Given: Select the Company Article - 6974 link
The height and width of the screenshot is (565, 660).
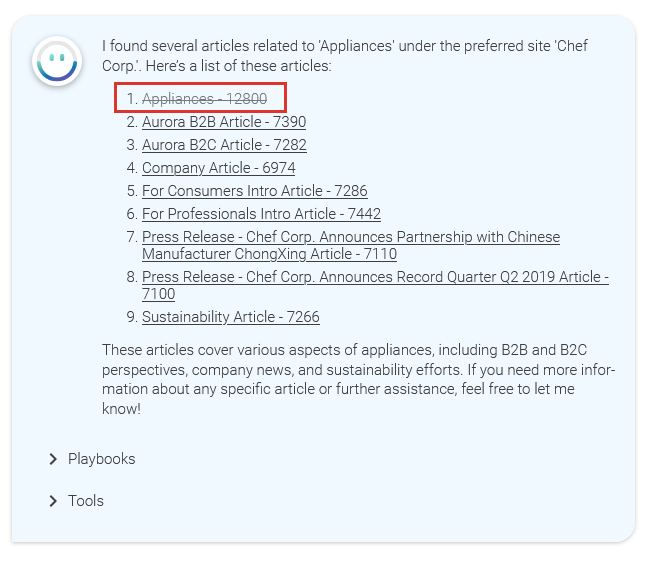Looking at the screenshot, I should pyautogui.click(x=218, y=168).
